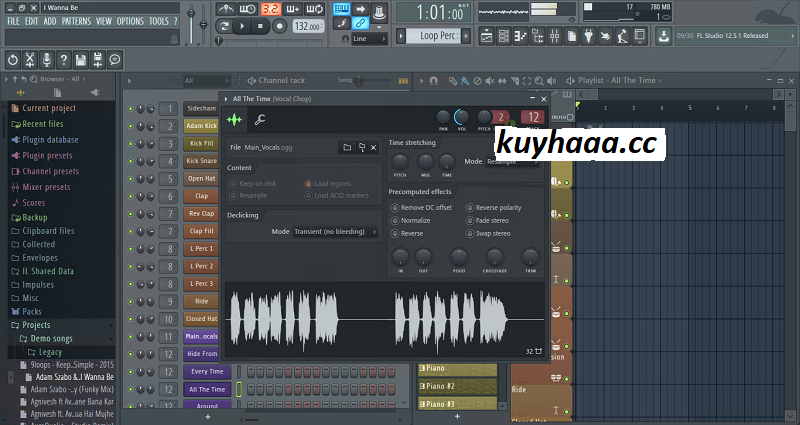
Task: Toggle the blend/overdub recording icon
Action: pos(292,9)
